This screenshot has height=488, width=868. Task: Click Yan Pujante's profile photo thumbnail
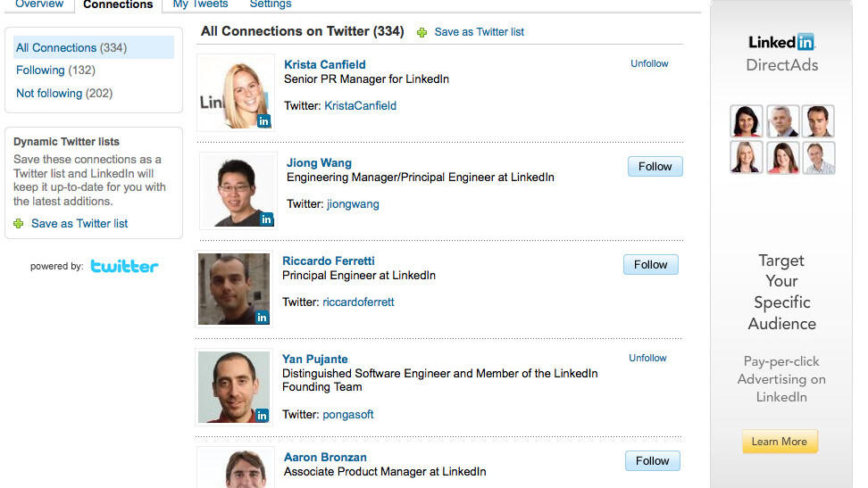pyautogui.click(x=234, y=386)
